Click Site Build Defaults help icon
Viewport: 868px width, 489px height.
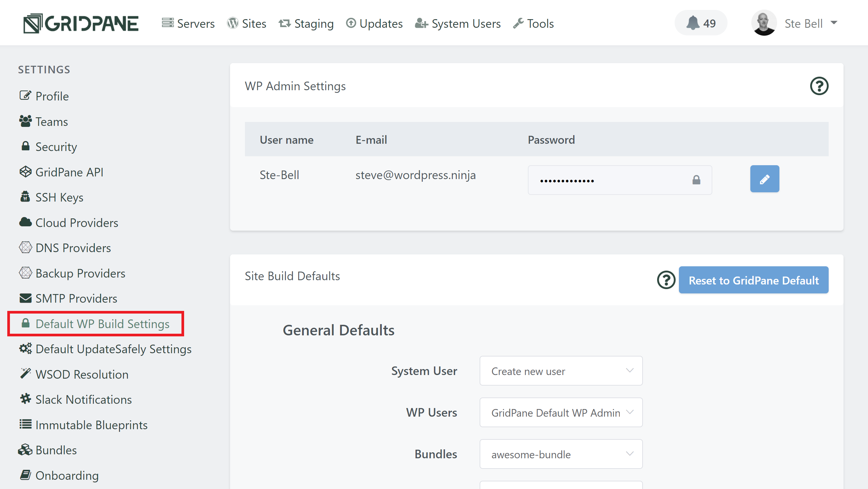coord(666,280)
